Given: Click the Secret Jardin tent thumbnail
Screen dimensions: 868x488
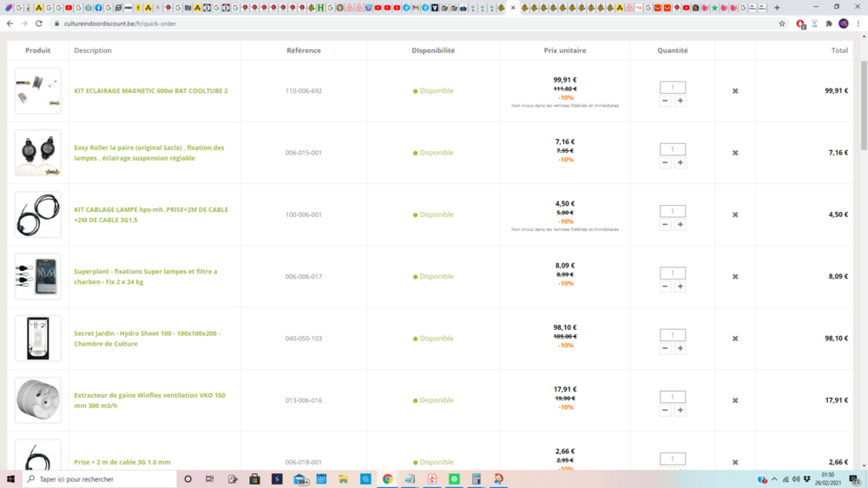Looking at the screenshot, I should click(37, 339).
